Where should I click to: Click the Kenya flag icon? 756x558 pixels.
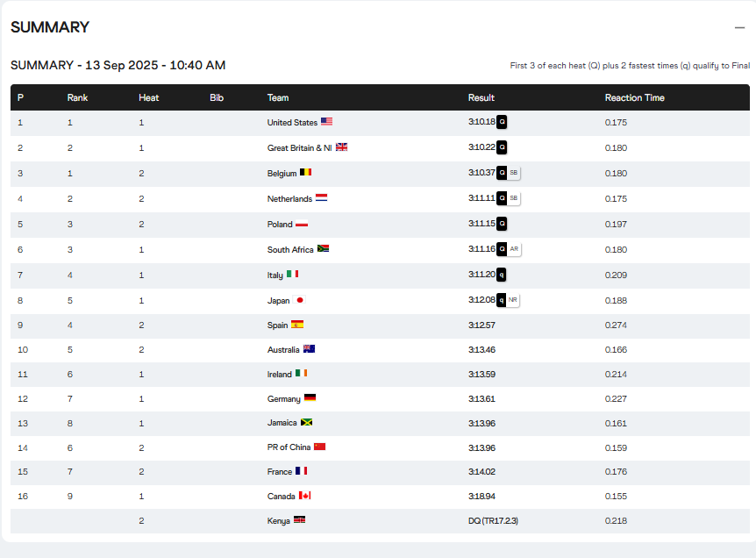(x=300, y=520)
